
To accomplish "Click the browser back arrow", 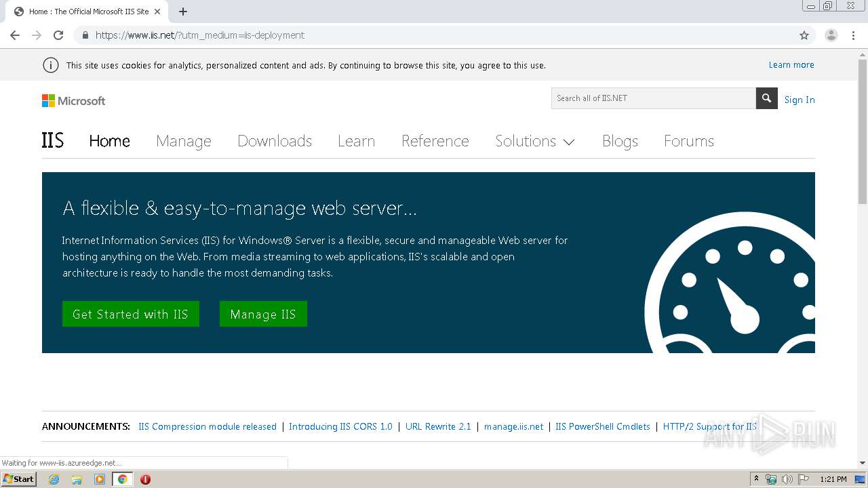I will point(15,35).
